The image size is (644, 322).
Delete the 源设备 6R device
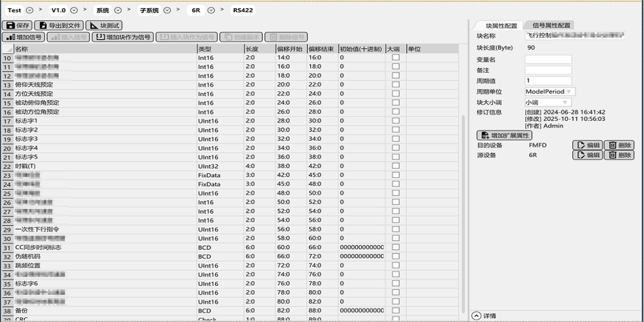tap(619, 155)
